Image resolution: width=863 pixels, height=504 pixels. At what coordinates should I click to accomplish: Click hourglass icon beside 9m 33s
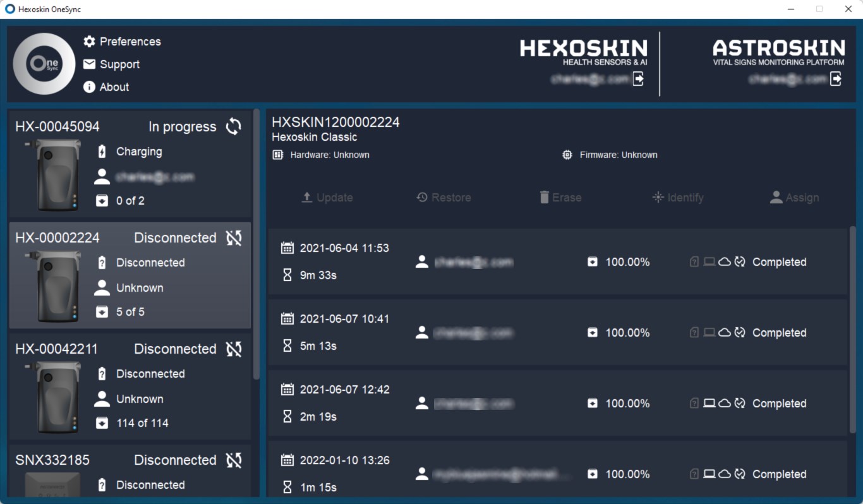(287, 275)
